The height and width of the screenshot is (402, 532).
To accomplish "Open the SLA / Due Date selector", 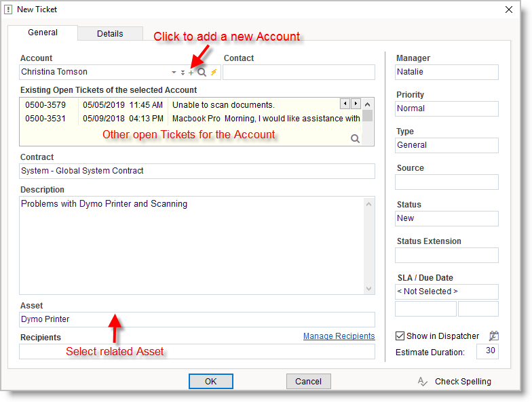I will tap(446, 292).
